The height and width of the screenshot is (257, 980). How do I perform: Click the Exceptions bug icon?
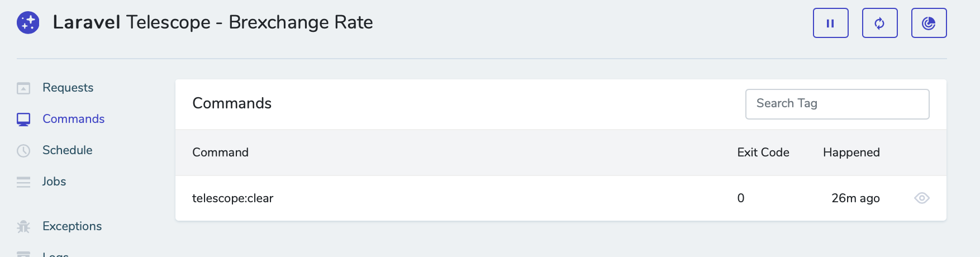(x=23, y=227)
